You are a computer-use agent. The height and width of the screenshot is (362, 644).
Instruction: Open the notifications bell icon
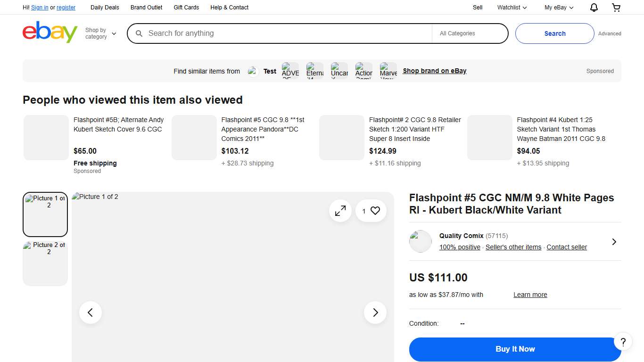click(x=594, y=8)
